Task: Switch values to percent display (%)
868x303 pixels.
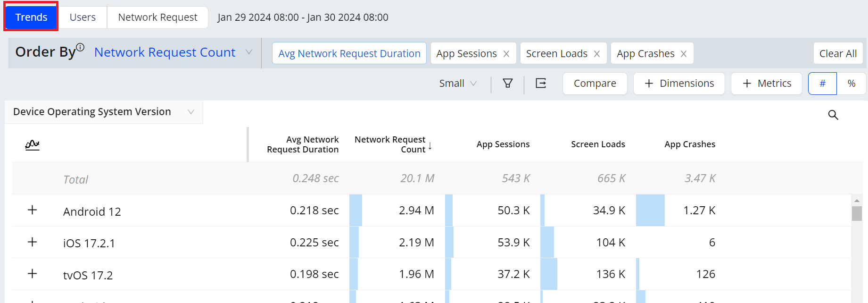Action: pyautogui.click(x=851, y=84)
